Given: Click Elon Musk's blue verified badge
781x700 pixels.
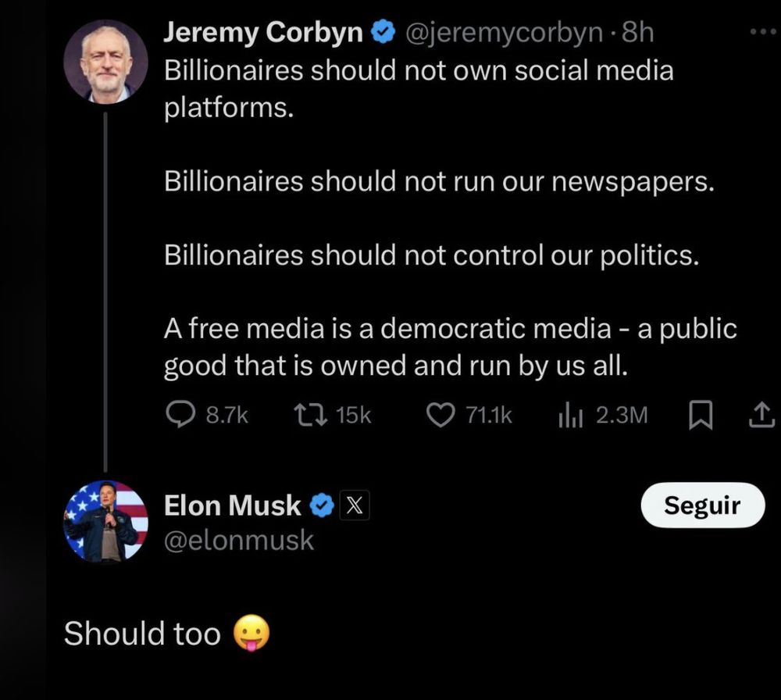Looking at the screenshot, I should coord(321,506).
